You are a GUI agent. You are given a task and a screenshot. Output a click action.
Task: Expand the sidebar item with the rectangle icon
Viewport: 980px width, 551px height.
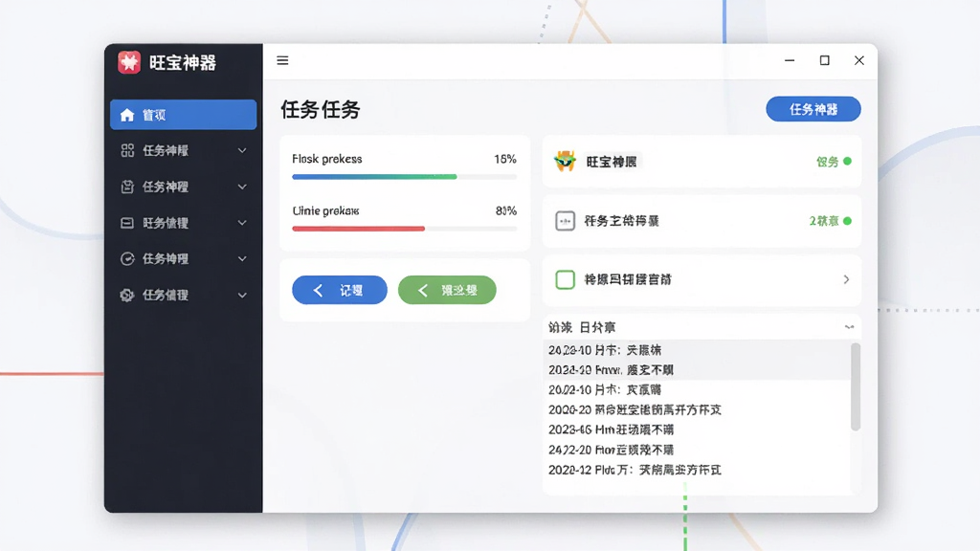point(242,223)
